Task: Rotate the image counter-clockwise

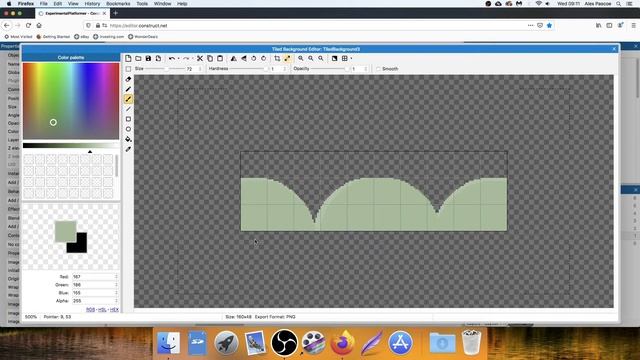Action: point(253,58)
